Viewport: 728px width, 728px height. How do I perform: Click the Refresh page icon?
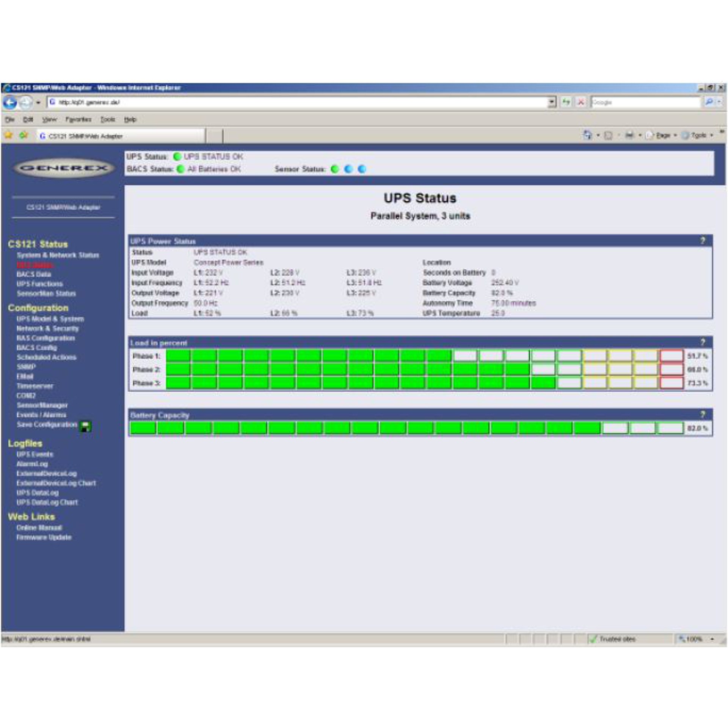pyautogui.click(x=566, y=102)
